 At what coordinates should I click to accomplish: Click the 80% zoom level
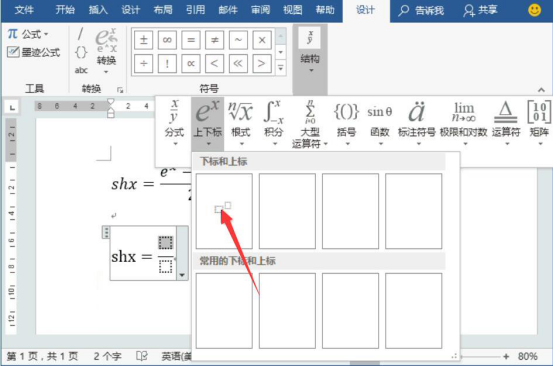pos(528,356)
